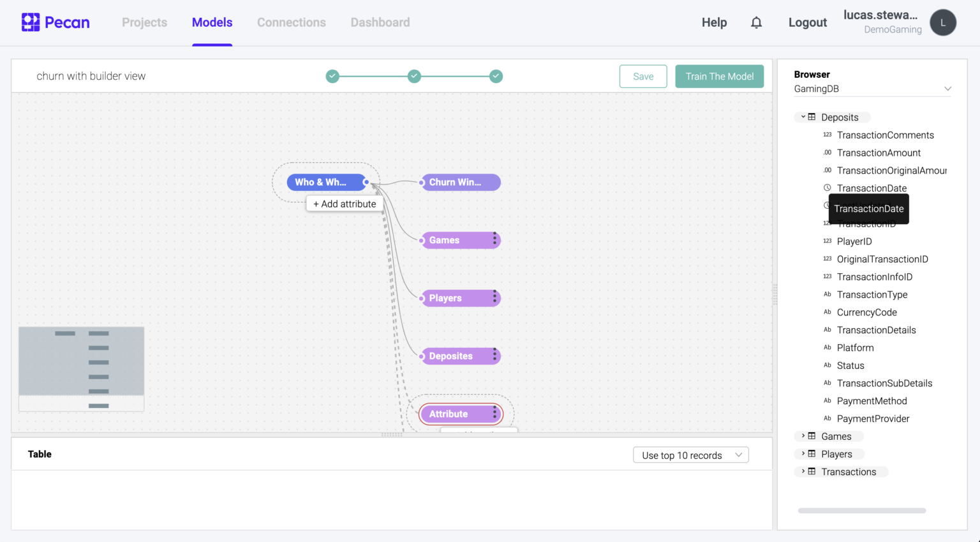Open the Games node three-dot menu

click(494, 240)
